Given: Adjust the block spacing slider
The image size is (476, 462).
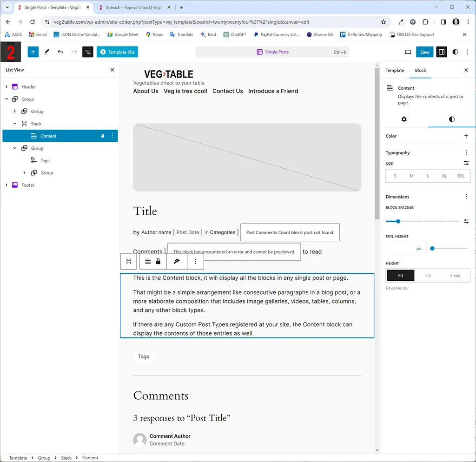Looking at the screenshot, I should pyautogui.click(x=398, y=222).
